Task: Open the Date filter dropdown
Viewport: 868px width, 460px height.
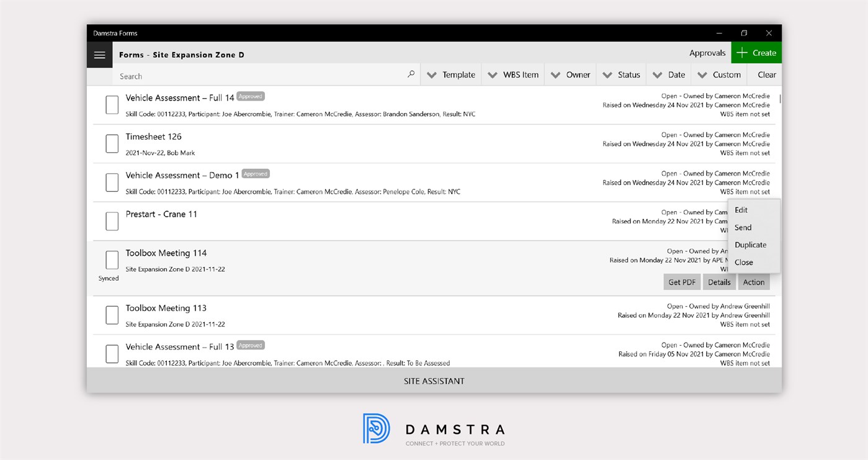Action: [668, 74]
